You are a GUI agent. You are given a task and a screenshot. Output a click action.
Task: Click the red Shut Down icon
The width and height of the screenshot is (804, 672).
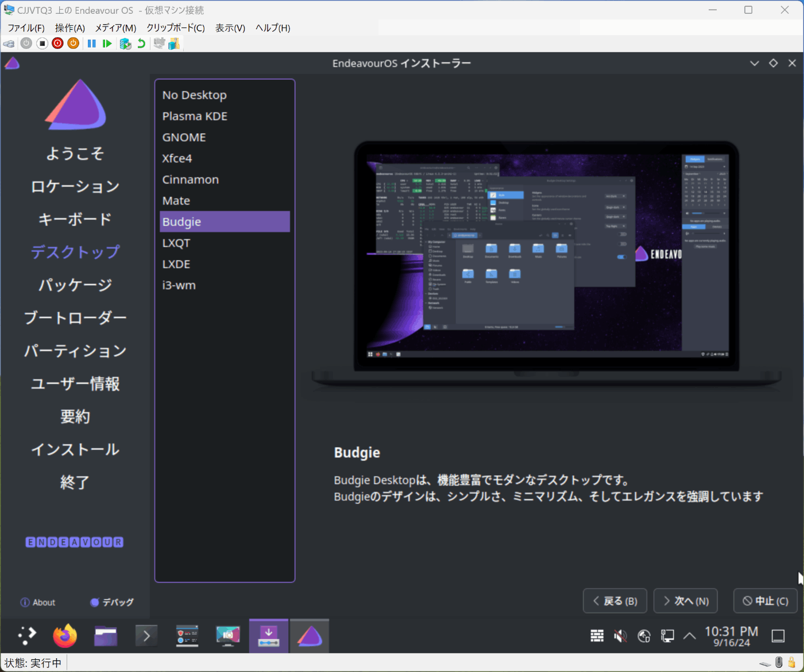point(57,44)
